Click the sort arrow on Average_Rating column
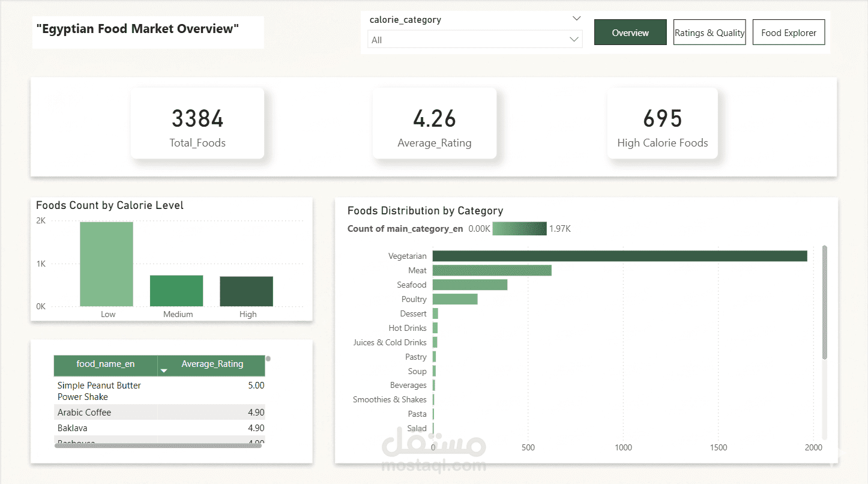The height and width of the screenshot is (484, 868). 164,371
